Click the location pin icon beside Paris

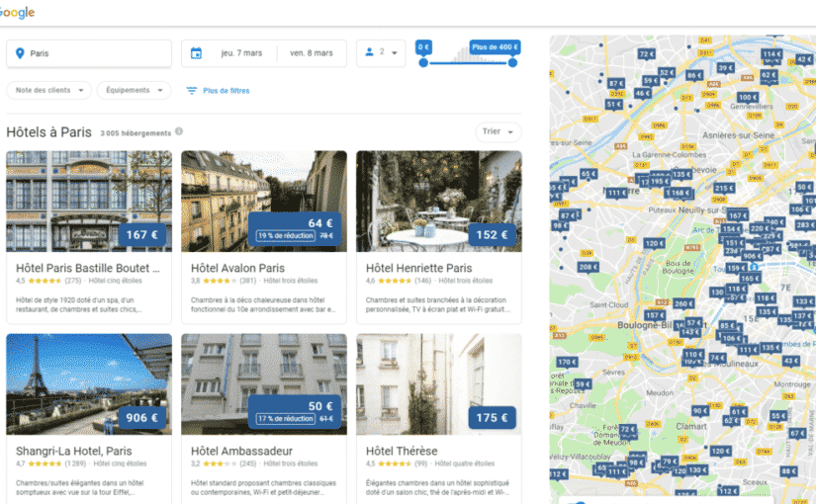[x=20, y=53]
